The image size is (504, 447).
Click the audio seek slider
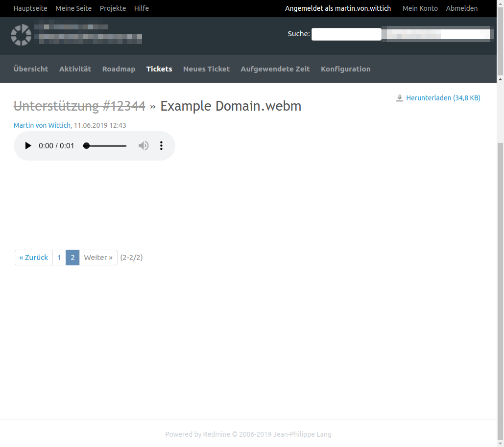tap(105, 146)
